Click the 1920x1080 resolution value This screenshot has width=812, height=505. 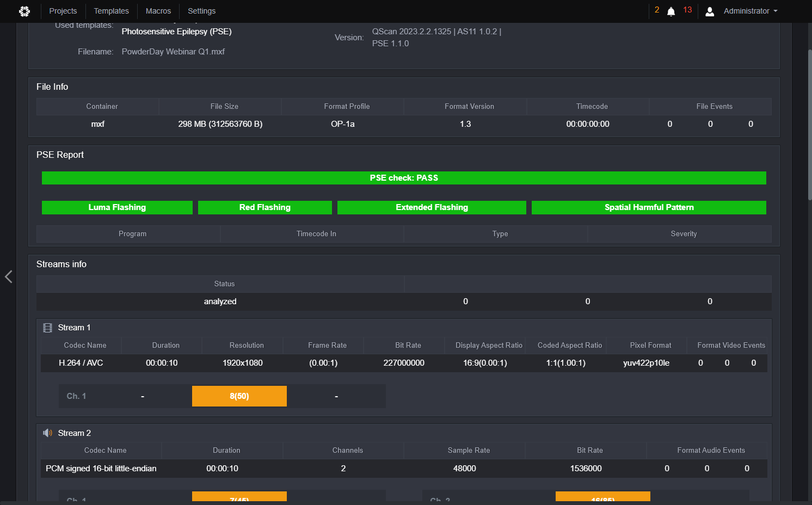243,363
